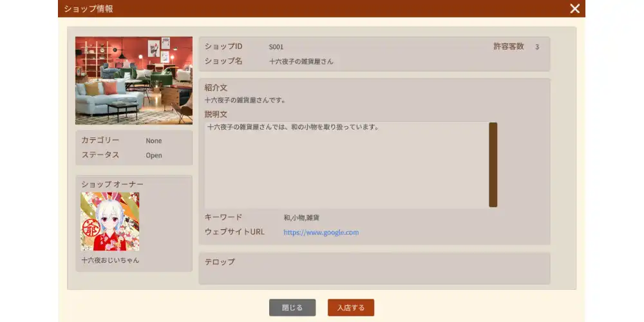Click the 許容客数 value 3
Screen dimensions: 644x322
click(x=537, y=47)
